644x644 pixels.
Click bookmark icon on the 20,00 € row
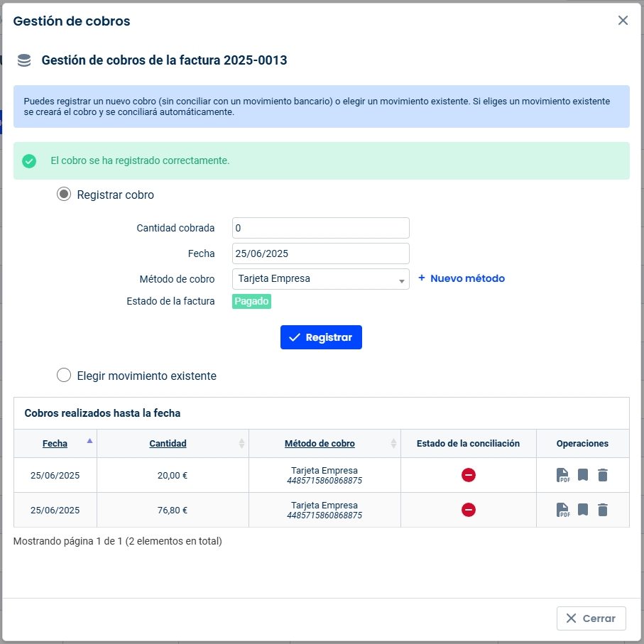(583, 475)
